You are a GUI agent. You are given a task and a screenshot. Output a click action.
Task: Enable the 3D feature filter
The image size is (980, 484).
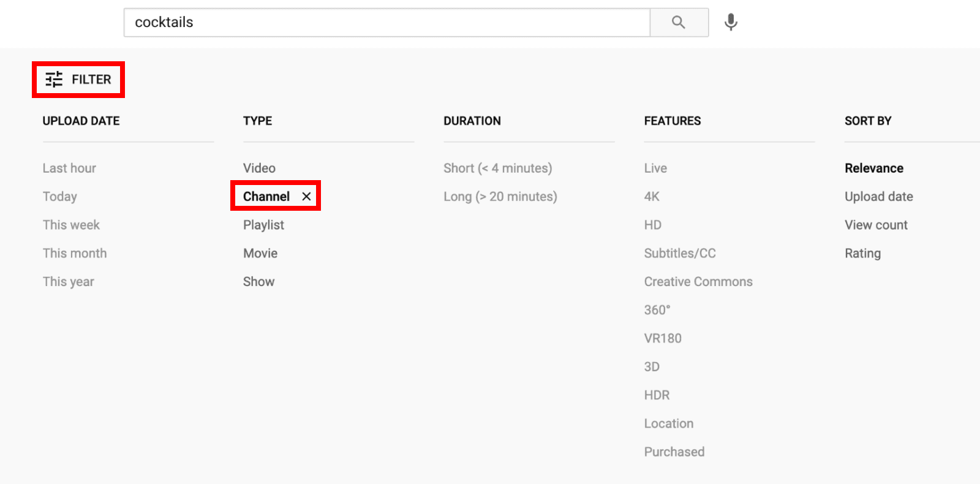click(652, 367)
